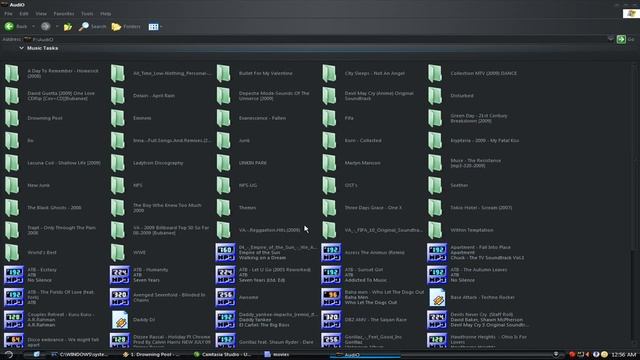
Task: Click the green Back arrow button
Action: coord(9,27)
